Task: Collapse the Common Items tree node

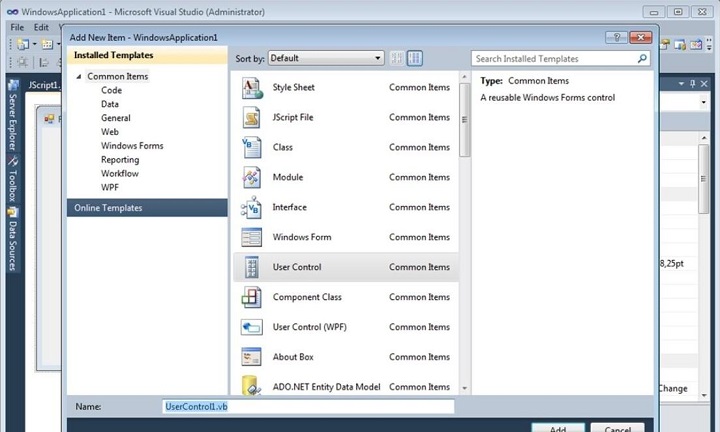Action: pyautogui.click(x=79, y=77)
